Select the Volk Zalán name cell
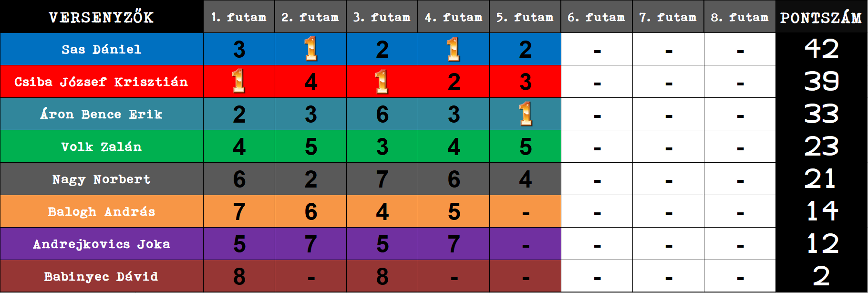 click(102, 146)
